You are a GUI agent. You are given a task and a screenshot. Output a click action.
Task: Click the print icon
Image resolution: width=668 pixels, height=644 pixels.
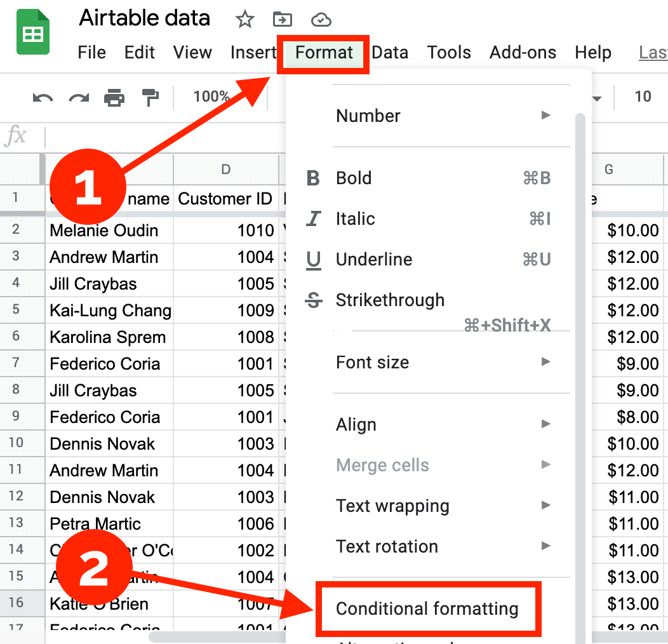pyautogui.click(x=114, y=97)
